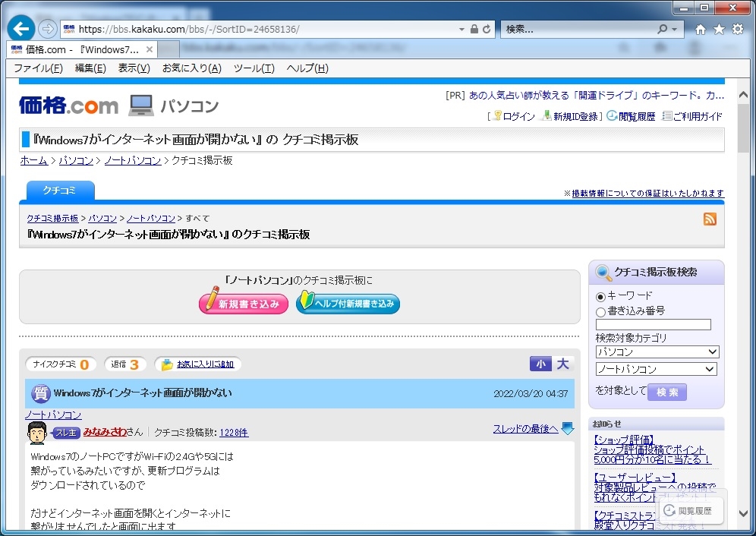
Task: Click the 検索 button in sidebar
Action: click(667, 393)
